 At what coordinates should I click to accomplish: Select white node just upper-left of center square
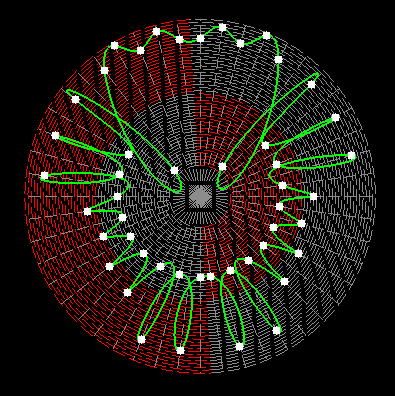[174, 170]
